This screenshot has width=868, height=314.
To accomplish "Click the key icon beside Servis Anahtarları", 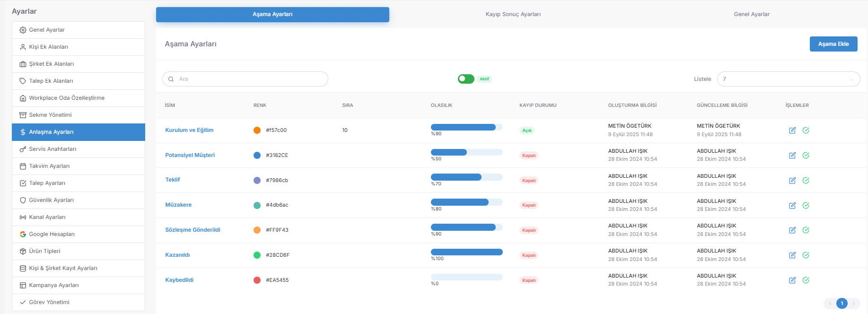I will 23,149.
